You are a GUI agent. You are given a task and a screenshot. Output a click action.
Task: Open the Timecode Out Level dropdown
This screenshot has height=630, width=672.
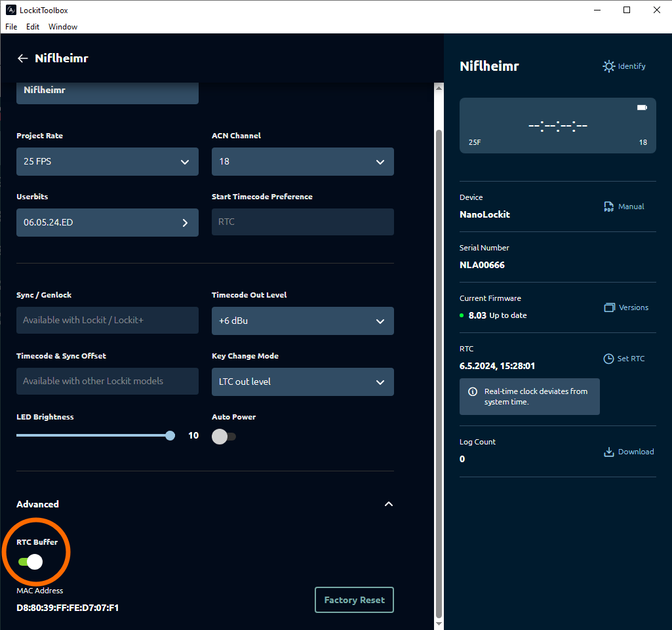tap(303, 321)
